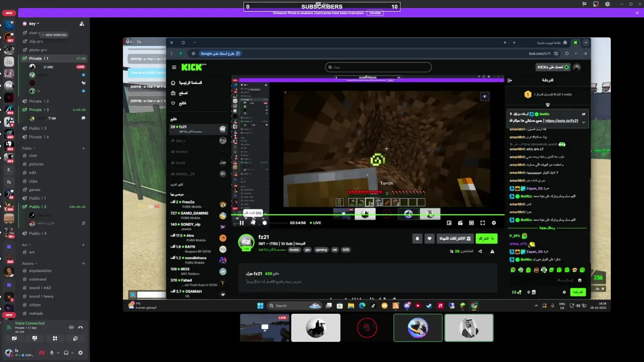Dismiss the Streamer Mode banner
This screenshot has width=644, height=362.
637,13
